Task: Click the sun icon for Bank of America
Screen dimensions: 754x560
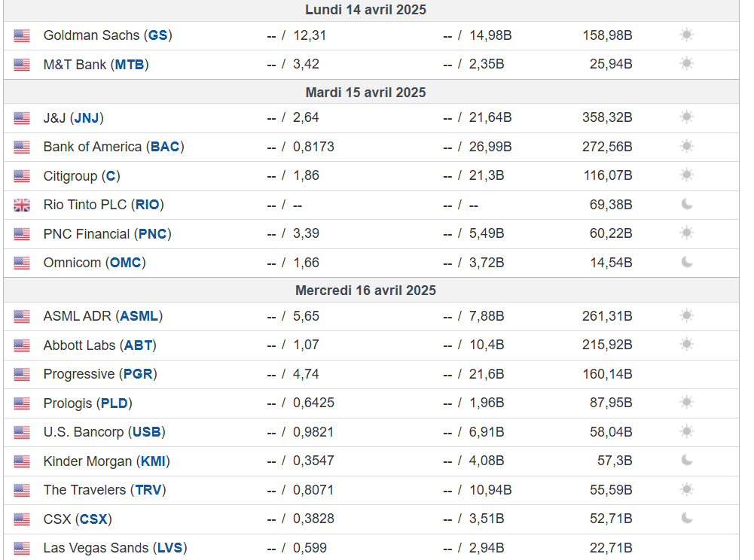Action: [x=686, y=146]
